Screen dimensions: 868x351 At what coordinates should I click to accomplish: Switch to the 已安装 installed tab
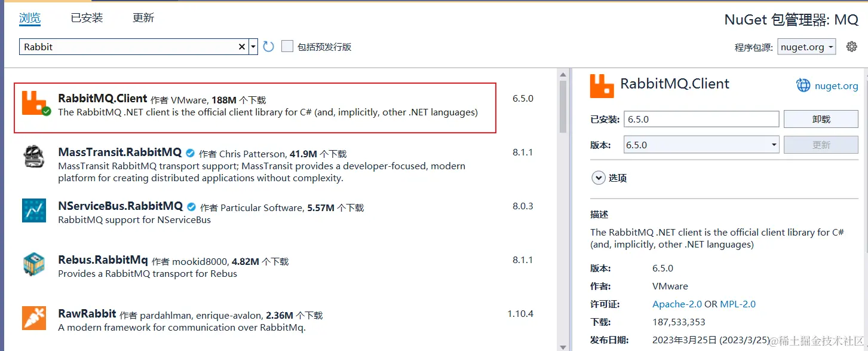pyautogui.click(x=87, y=18)
